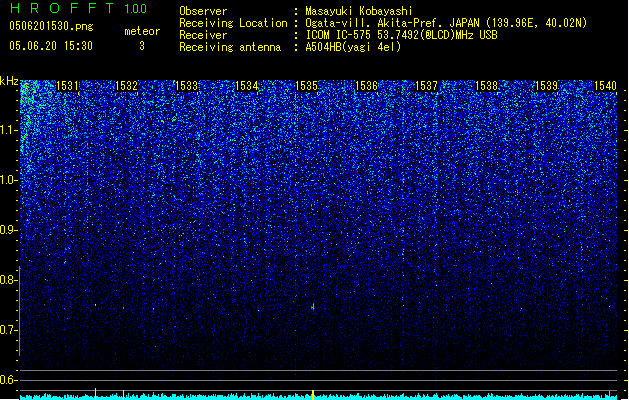Click time marker 1535 on the spectrogram
Screen dimensions: 629x400
tap(306, 86)
